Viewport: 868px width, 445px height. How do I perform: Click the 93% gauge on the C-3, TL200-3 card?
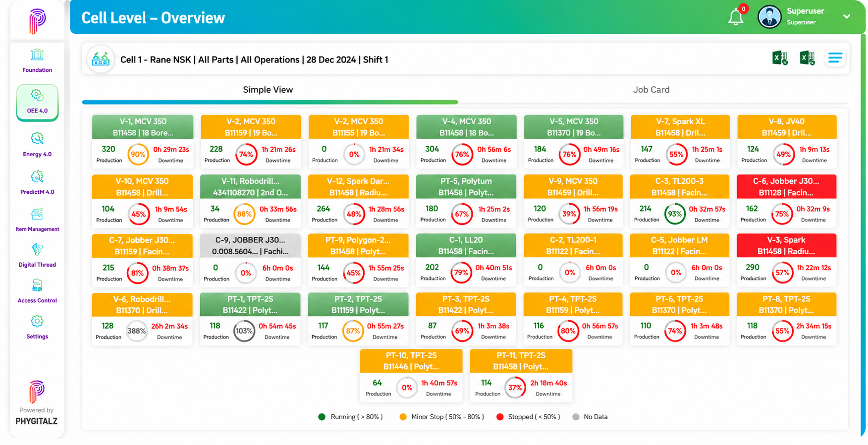[675, 214]
